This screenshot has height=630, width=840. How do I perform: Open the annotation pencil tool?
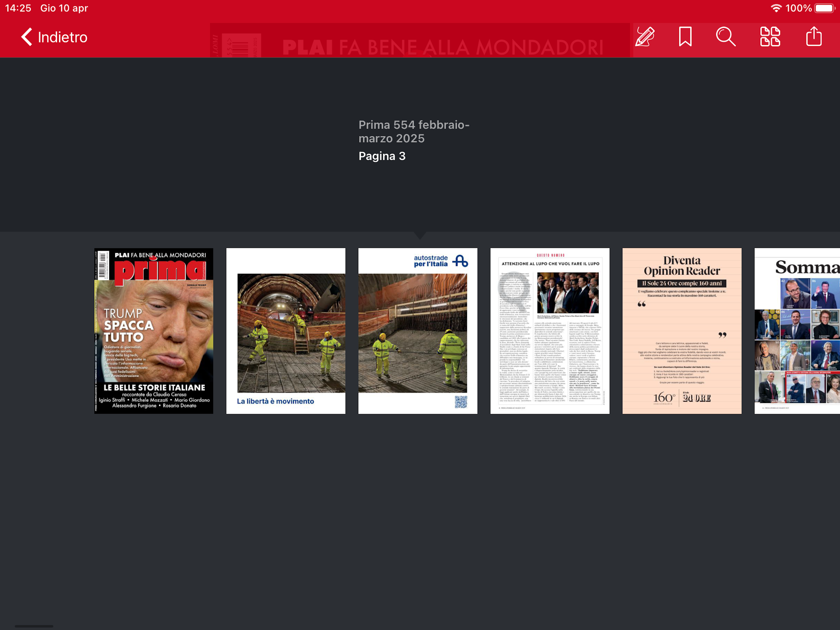click(645, 37)
